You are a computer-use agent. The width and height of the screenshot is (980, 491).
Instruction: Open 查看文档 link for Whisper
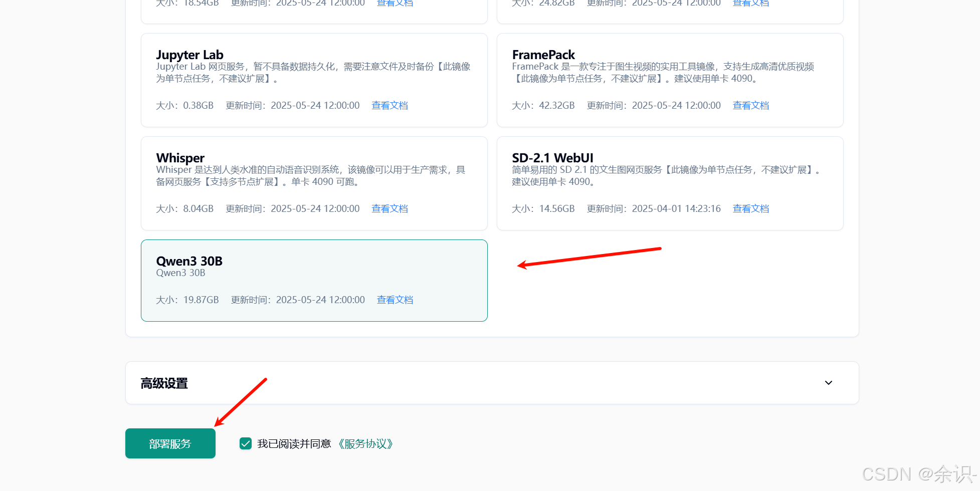389,208
